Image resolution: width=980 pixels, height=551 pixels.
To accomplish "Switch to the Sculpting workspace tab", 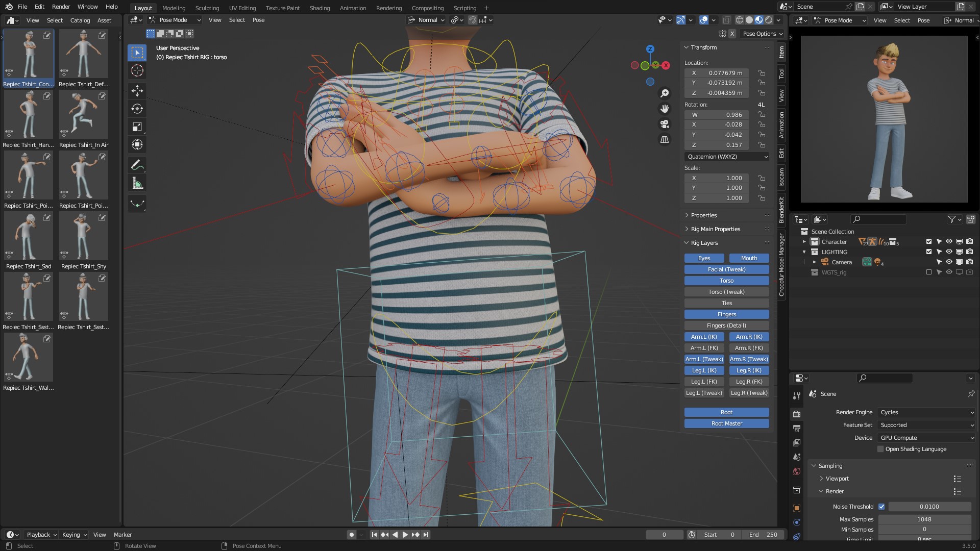I will click(x=207, y=8).
